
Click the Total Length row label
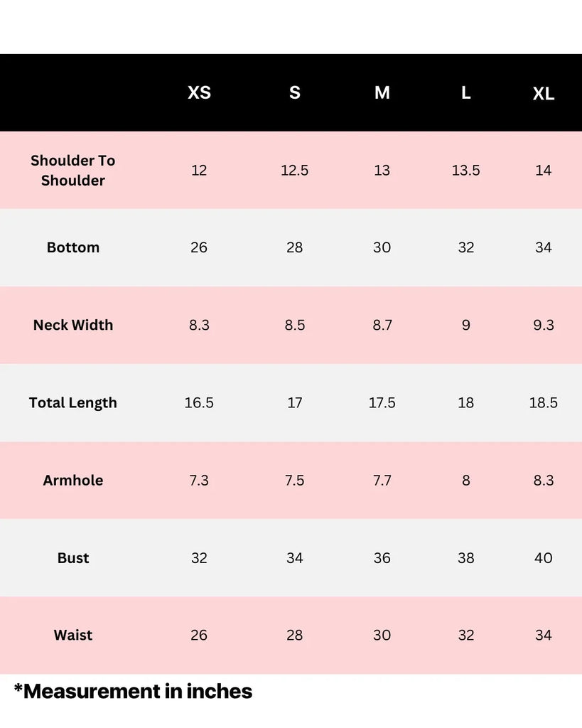pyautogui.click(x=73, y=402)
